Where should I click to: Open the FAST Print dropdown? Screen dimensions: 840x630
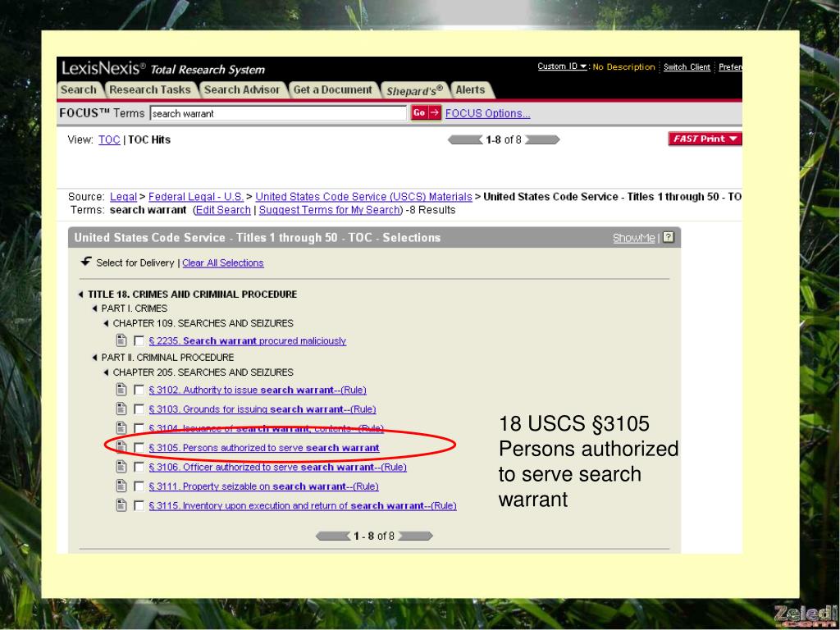point(705,139)
